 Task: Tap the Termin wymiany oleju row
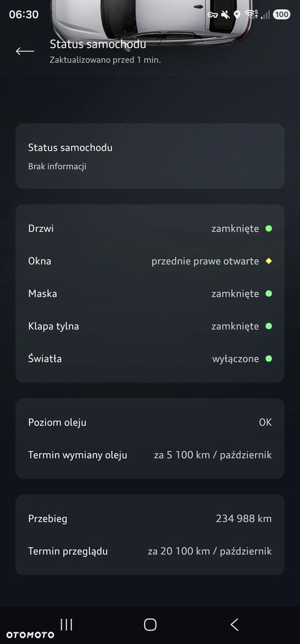[x=150, y=455]
